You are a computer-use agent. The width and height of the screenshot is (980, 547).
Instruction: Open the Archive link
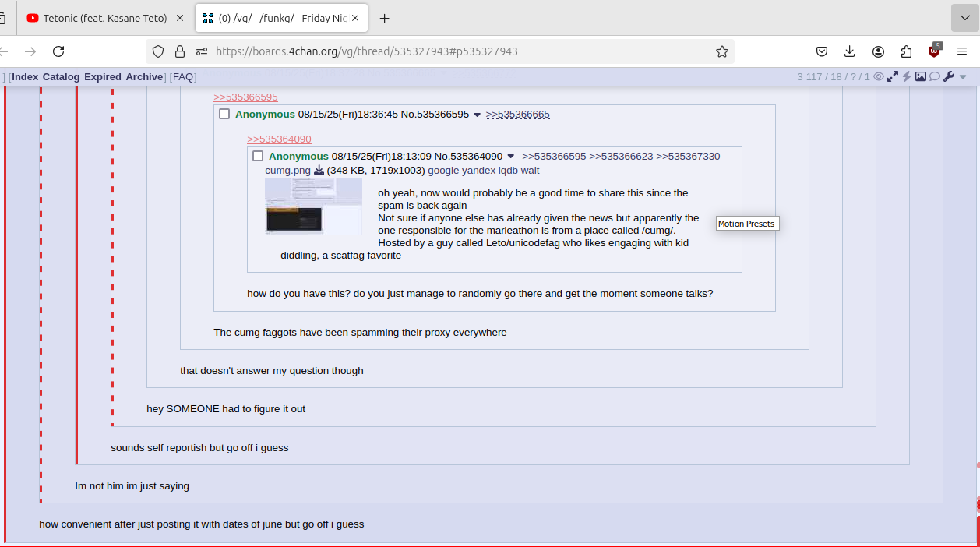[144, 76]
